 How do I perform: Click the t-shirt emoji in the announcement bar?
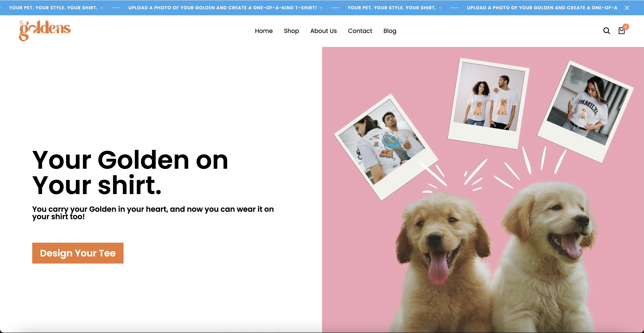pyautogui.click(x=102, y=7)
